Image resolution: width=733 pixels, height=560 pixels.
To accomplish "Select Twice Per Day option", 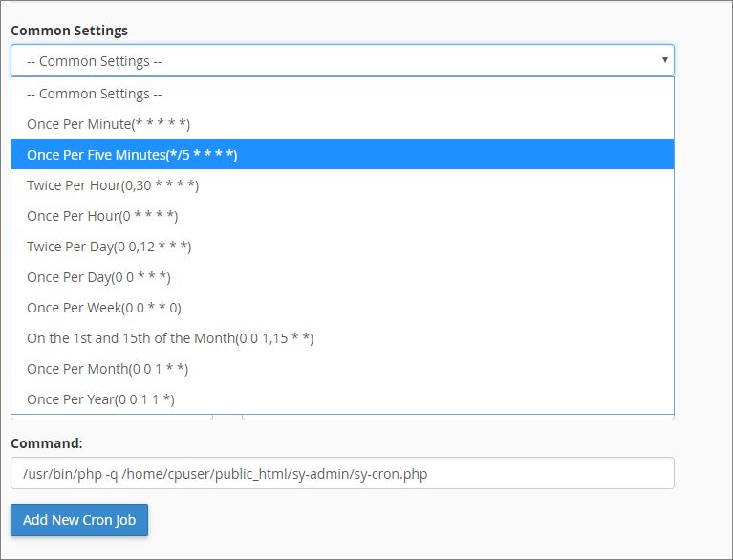I will [342, 247].
